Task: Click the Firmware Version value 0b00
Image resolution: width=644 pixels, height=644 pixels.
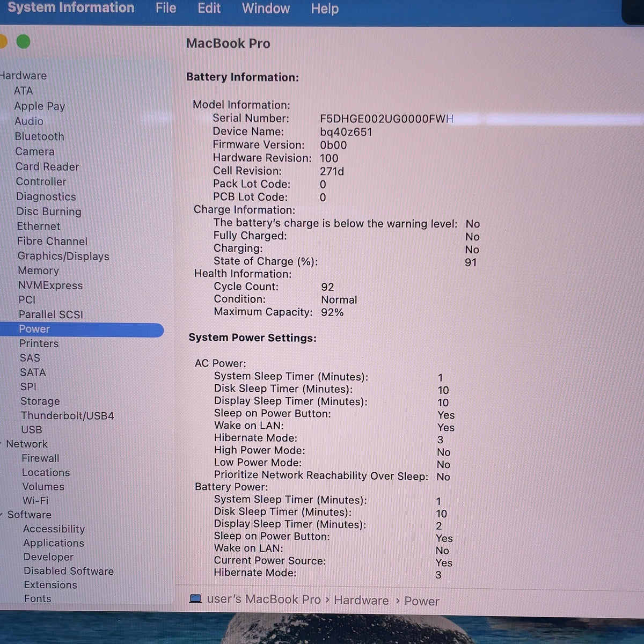Action: click(x=333, y=145)
